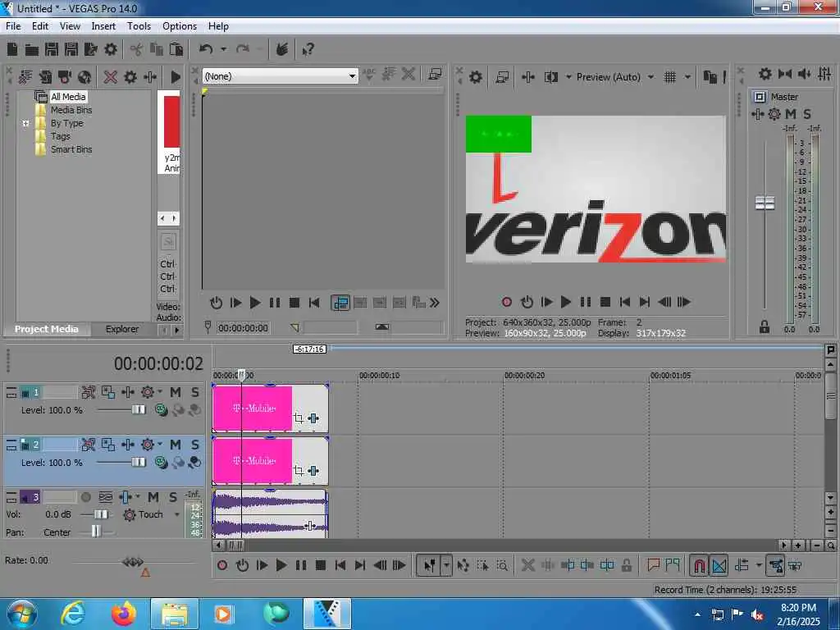Toggle Enable Snapping magnet button

point(699,565)
